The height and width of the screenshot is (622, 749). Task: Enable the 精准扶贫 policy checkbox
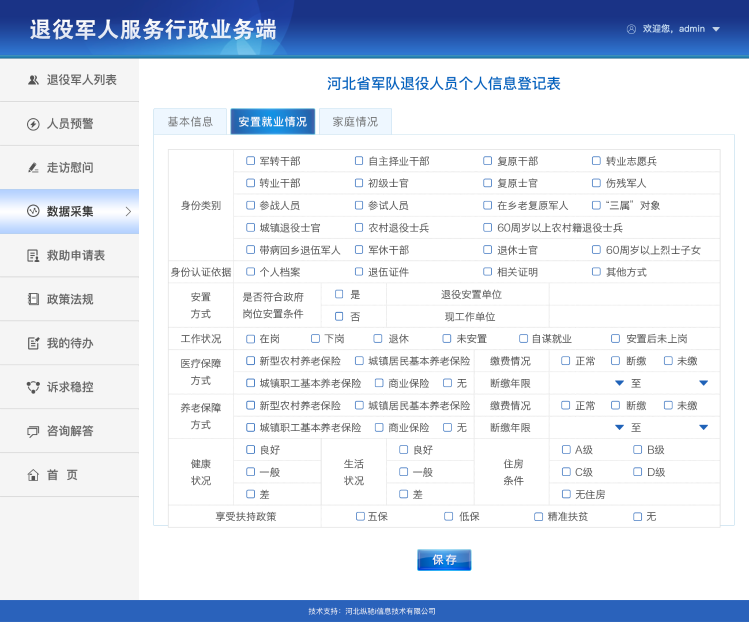(538, 516)
